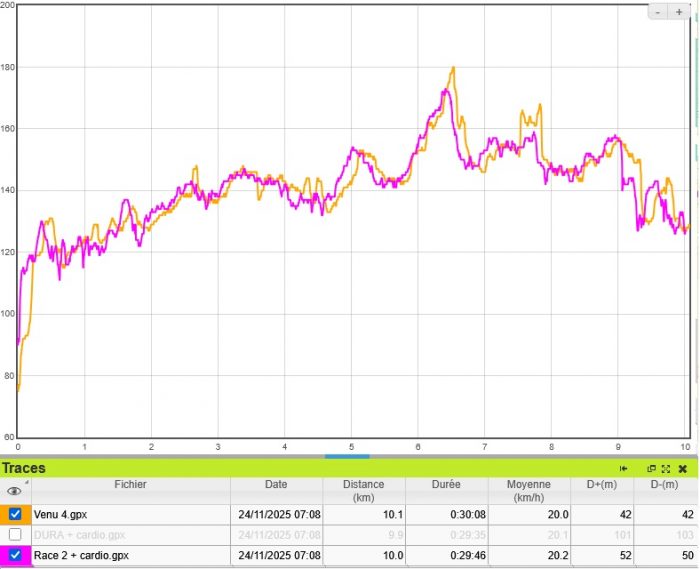
Task: Select the Race 2 + cardio.gpx row name
Action: coord(81,555)
